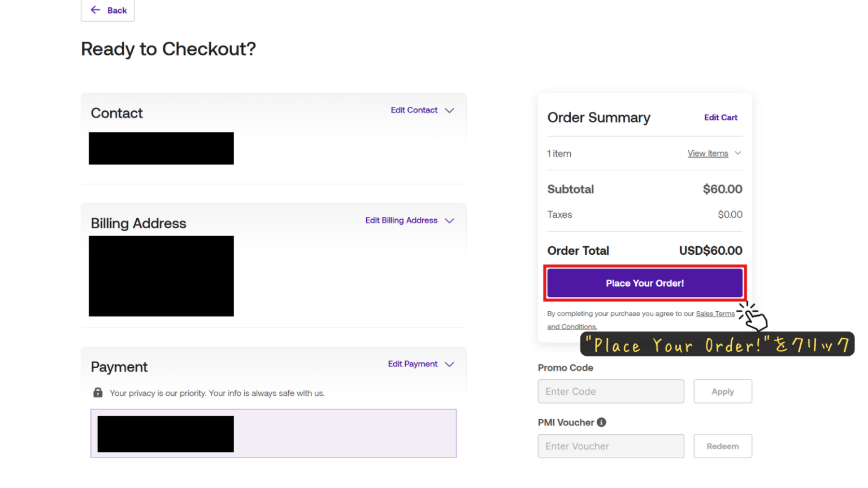The image size is (868, 488).
Task: Focus the Promo Code input field
Action: (611, 391)
